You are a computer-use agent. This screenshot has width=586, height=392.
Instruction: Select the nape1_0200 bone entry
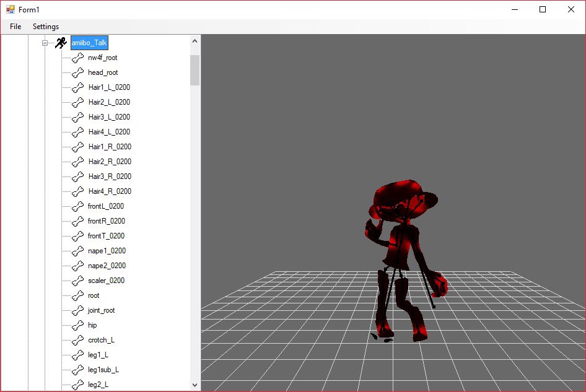click(x=107, y=251)
